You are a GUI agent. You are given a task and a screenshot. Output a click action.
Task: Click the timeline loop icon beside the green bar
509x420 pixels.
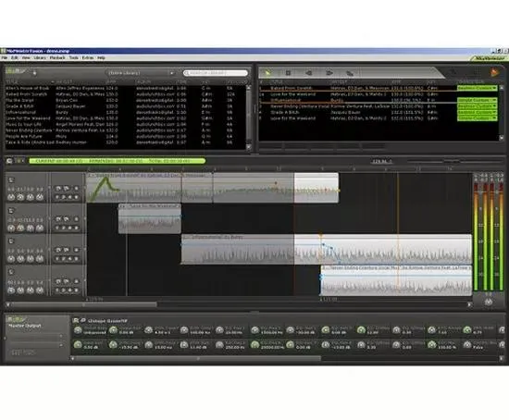9,161
